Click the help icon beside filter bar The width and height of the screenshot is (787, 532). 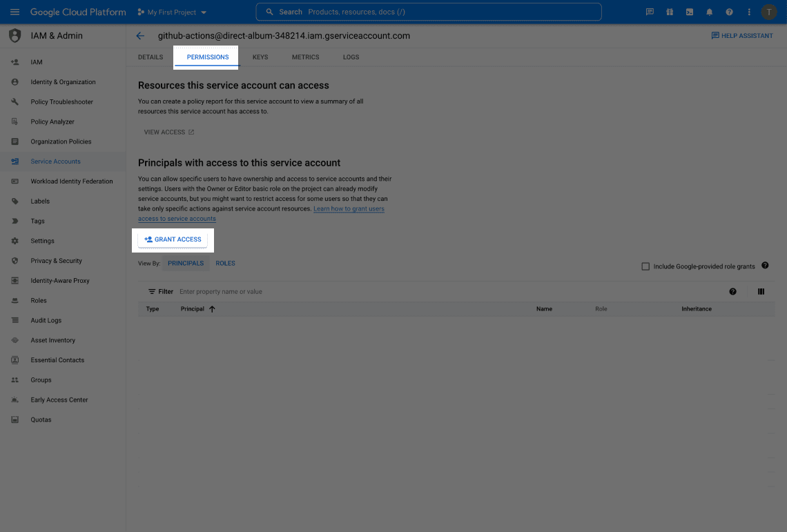[x=732, y=292]
